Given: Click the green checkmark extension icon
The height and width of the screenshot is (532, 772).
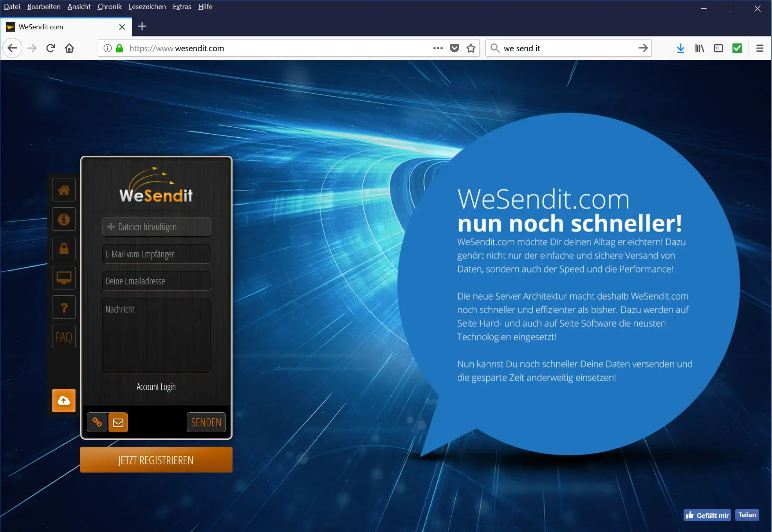Looking at the screenshot, I should coord(737,48).
